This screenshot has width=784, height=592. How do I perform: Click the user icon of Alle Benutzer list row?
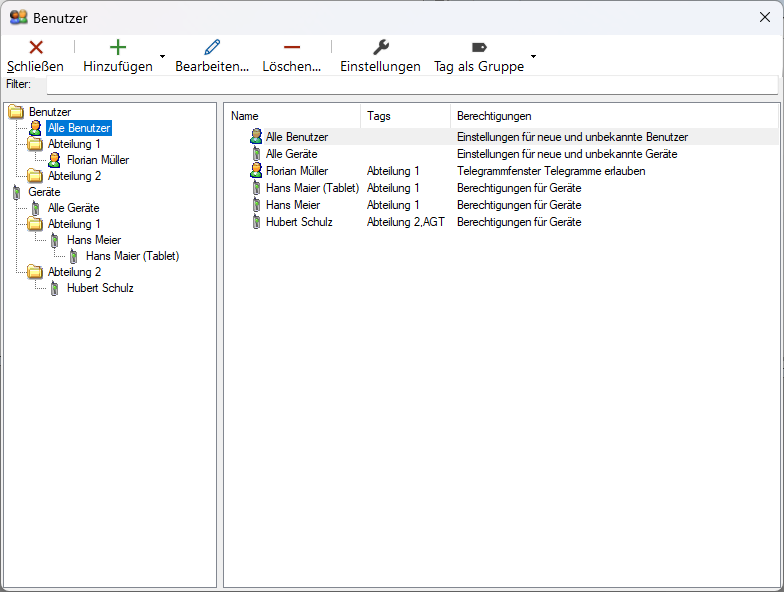(x=256, y=136)
